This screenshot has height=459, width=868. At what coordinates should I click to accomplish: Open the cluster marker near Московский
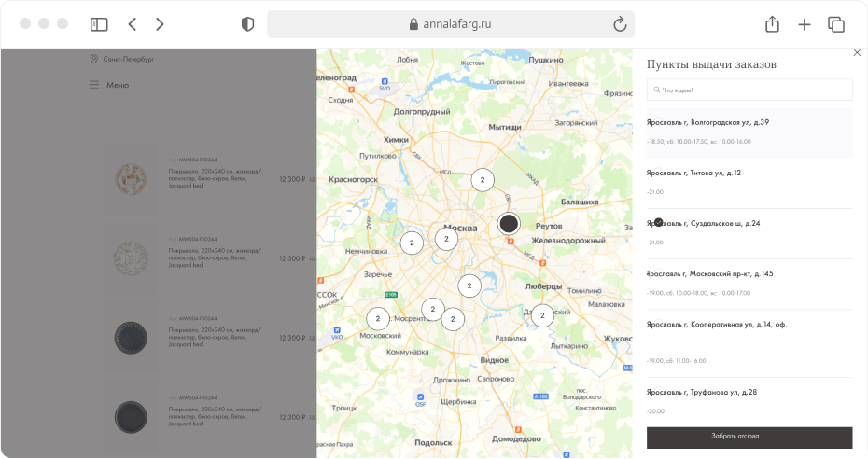(378, 318)
